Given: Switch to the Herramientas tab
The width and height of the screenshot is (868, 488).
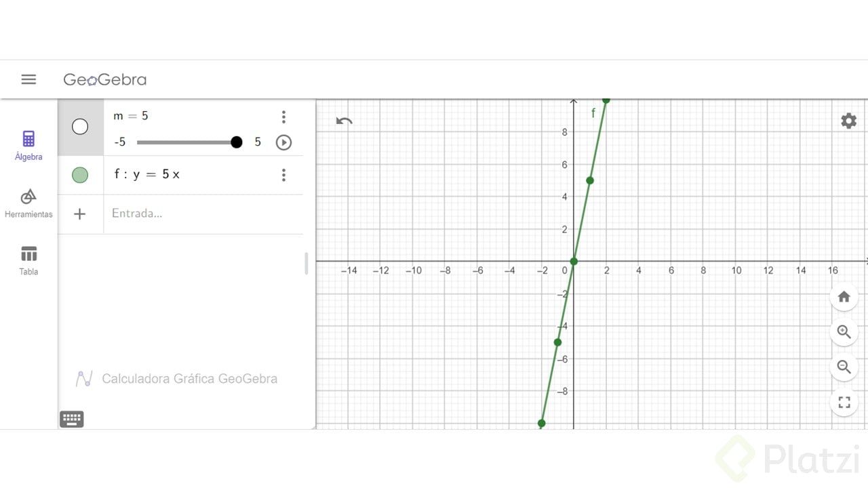Looking at the screenshot, I should [28, 203].
